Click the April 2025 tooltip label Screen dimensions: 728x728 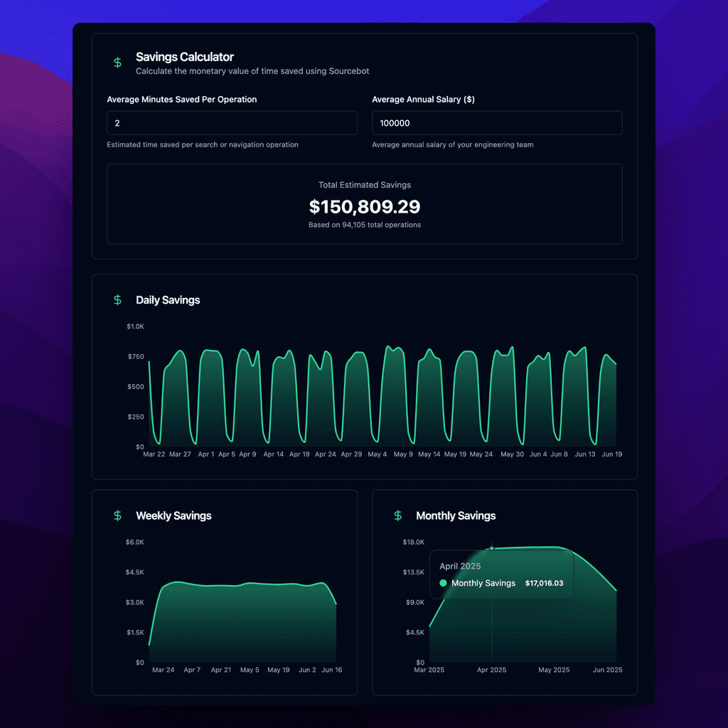point(460,566)
